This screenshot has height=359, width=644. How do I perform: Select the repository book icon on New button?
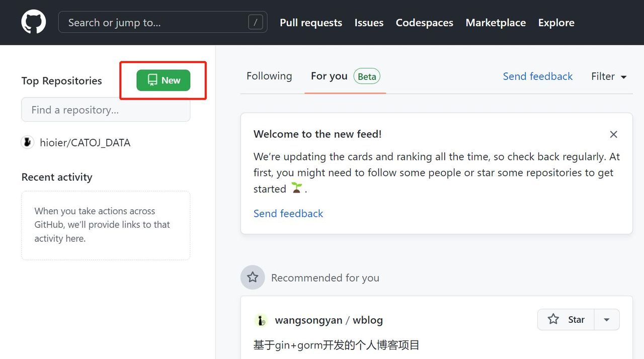point(152,79)
